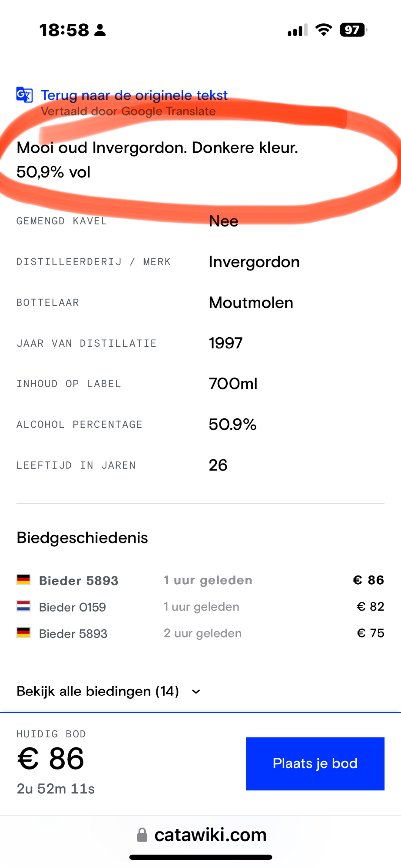Tap the Moutmolen bottler value

click(251, 302)
